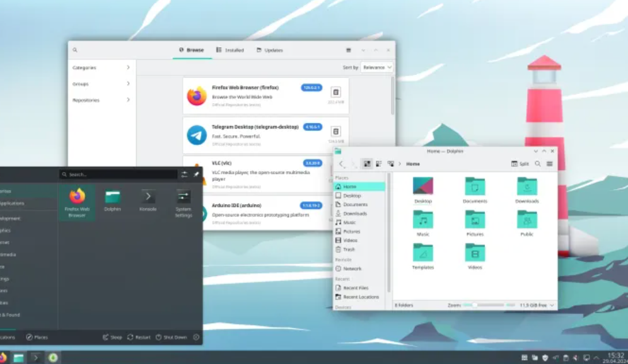
Task: Remove Firefox using its trash icon
Action: [x=335, y=93]
